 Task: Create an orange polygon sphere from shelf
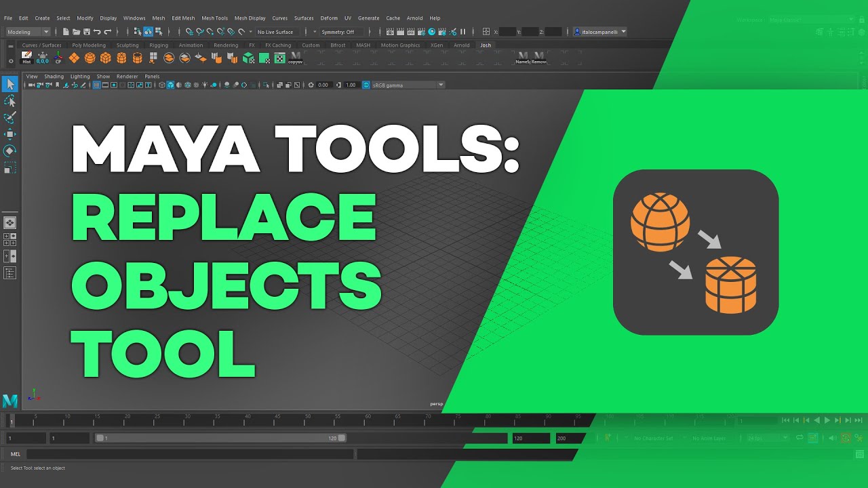coord(90,58)
